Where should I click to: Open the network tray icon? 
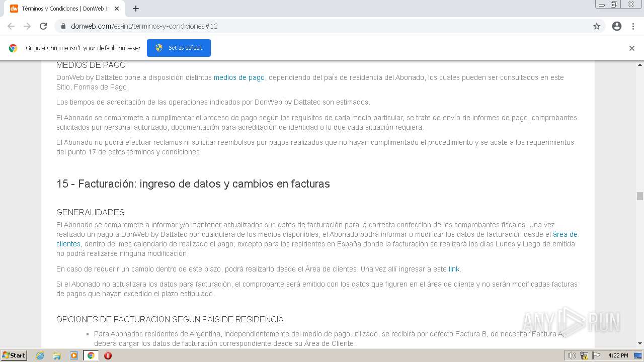pos(584,355)
